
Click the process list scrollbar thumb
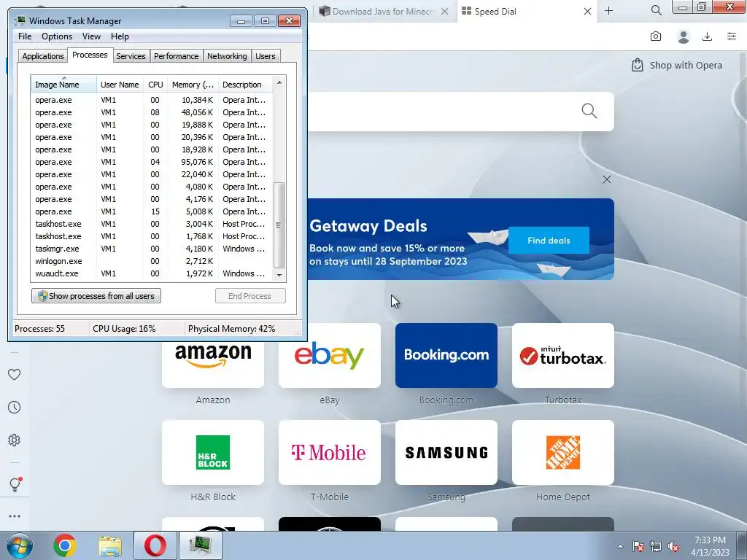pos(279,225)
